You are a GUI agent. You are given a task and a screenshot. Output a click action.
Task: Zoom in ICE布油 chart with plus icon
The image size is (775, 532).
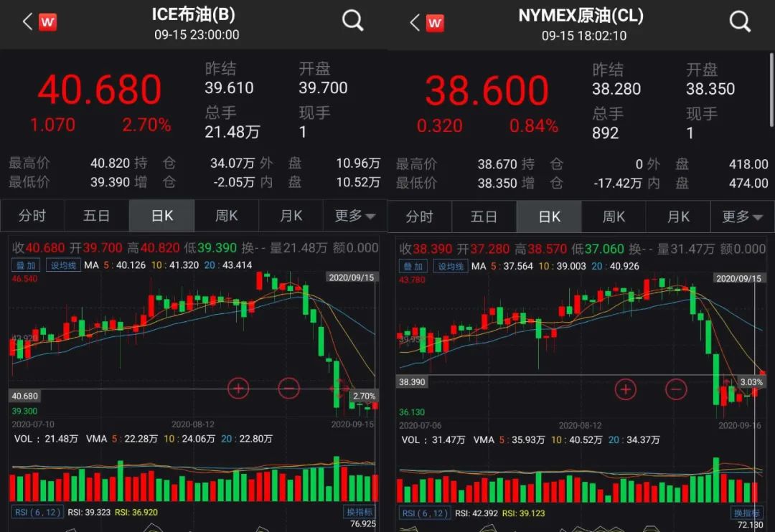[238, 389]
